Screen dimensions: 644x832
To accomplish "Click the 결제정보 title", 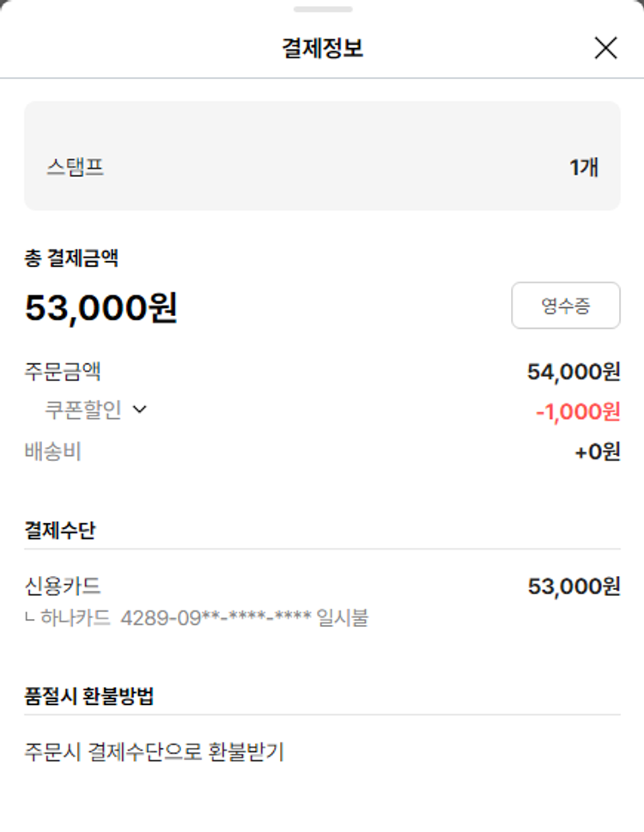I will (x=322, y=48).
